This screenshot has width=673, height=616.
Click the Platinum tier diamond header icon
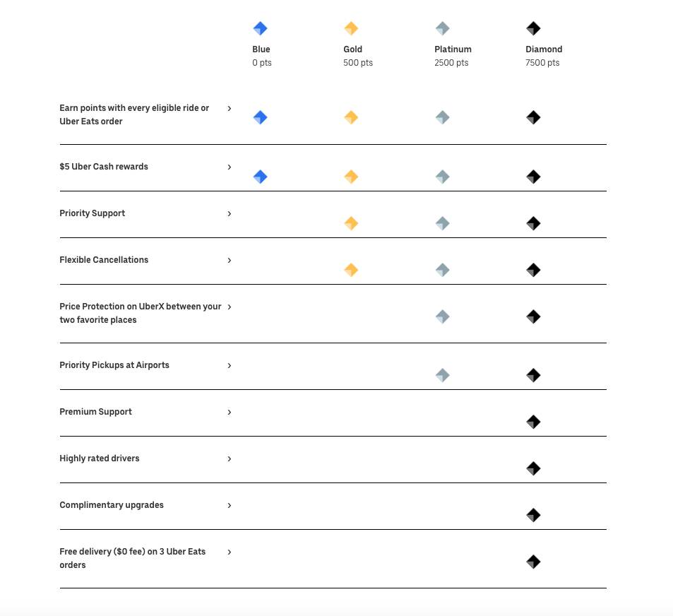click(442, 29)
